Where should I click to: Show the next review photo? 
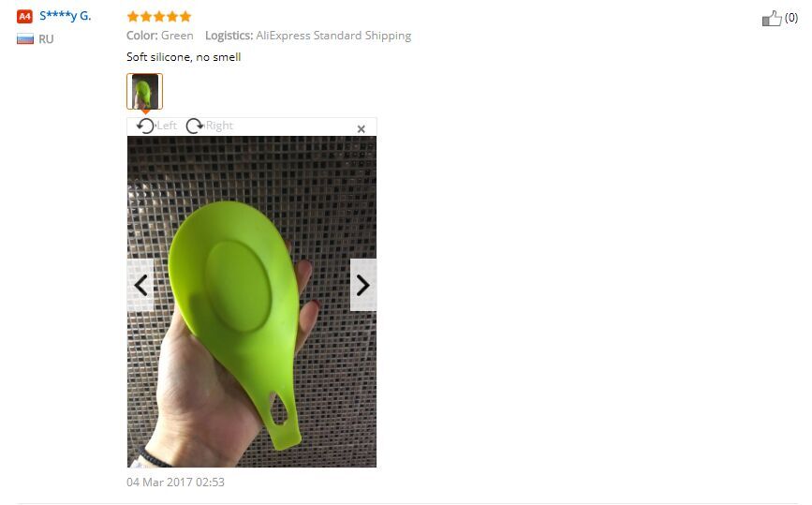point(363,286)
